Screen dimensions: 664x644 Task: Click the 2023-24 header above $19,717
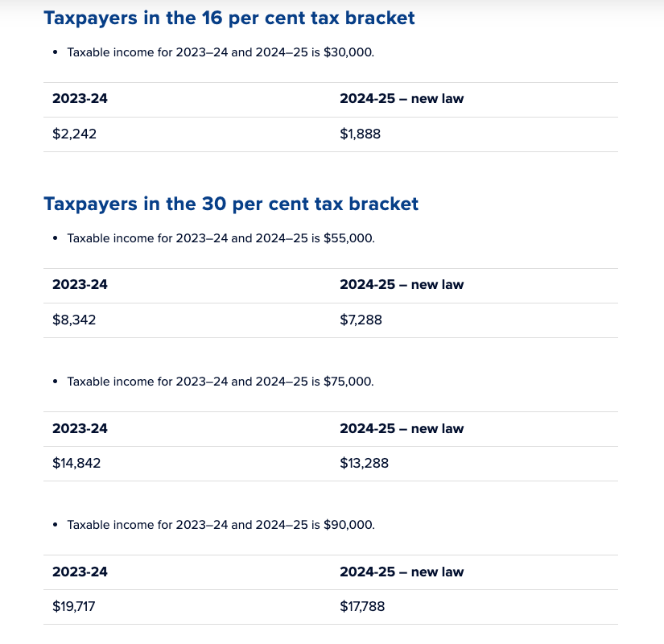80,572
